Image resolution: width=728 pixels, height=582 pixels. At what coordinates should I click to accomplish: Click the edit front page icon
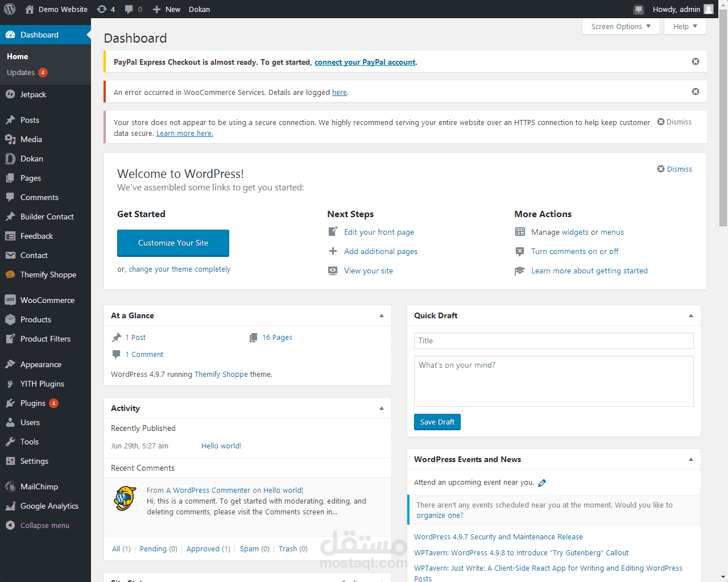[x=333, y=231]
